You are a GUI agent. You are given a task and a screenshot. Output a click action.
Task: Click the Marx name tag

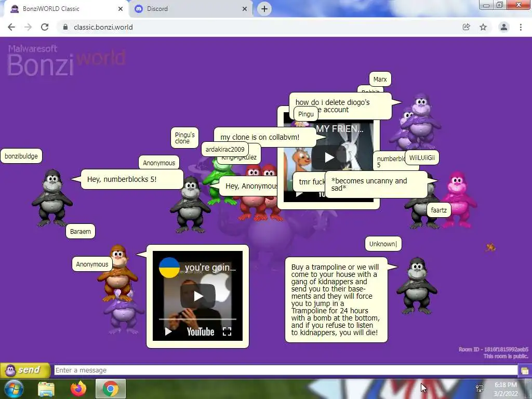click(x=380, y=79)
